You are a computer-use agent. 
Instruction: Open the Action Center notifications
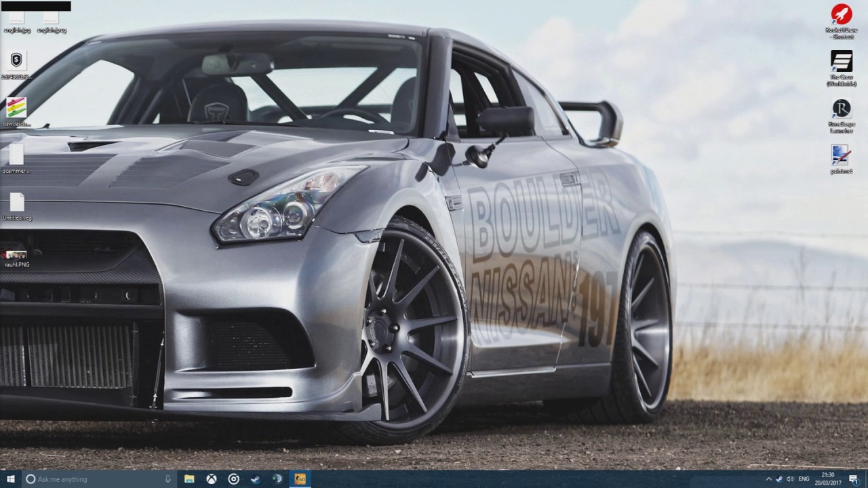pos(854,479)
